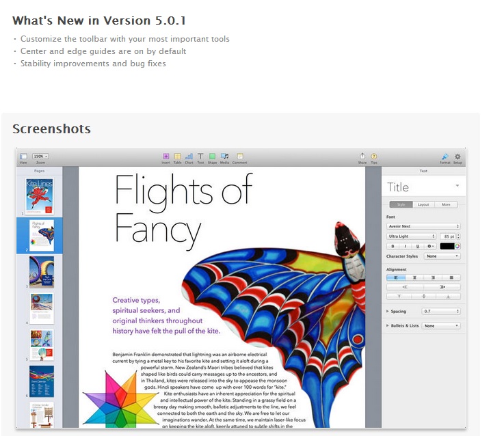Click the Comment icon

239,157
